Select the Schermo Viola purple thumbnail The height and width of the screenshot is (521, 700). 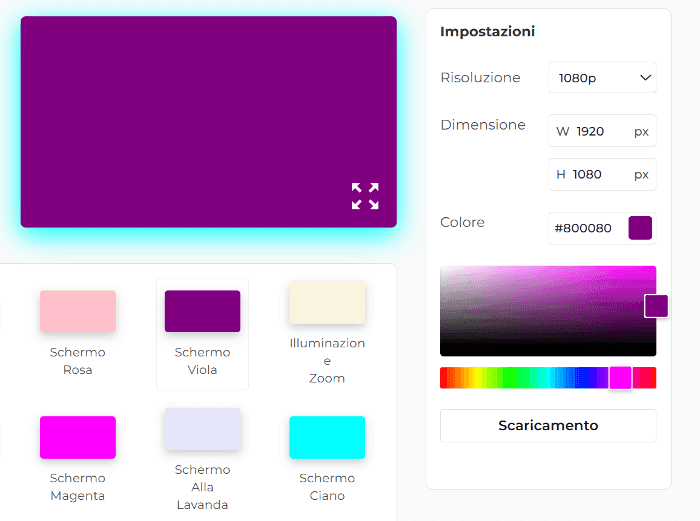point(202,311)
